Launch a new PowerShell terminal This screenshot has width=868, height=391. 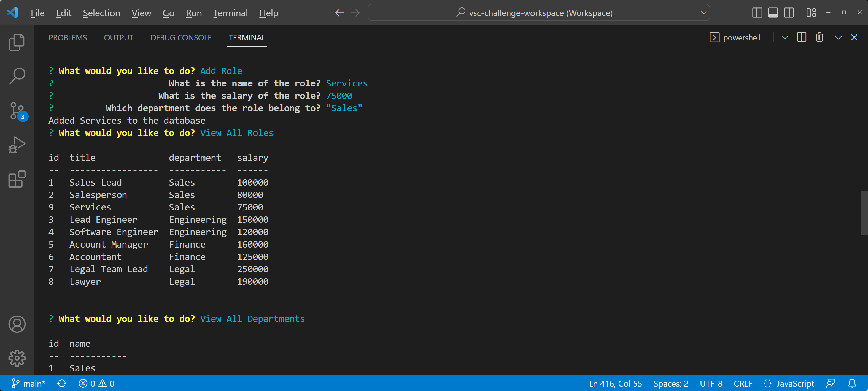(x=773, y=37)
